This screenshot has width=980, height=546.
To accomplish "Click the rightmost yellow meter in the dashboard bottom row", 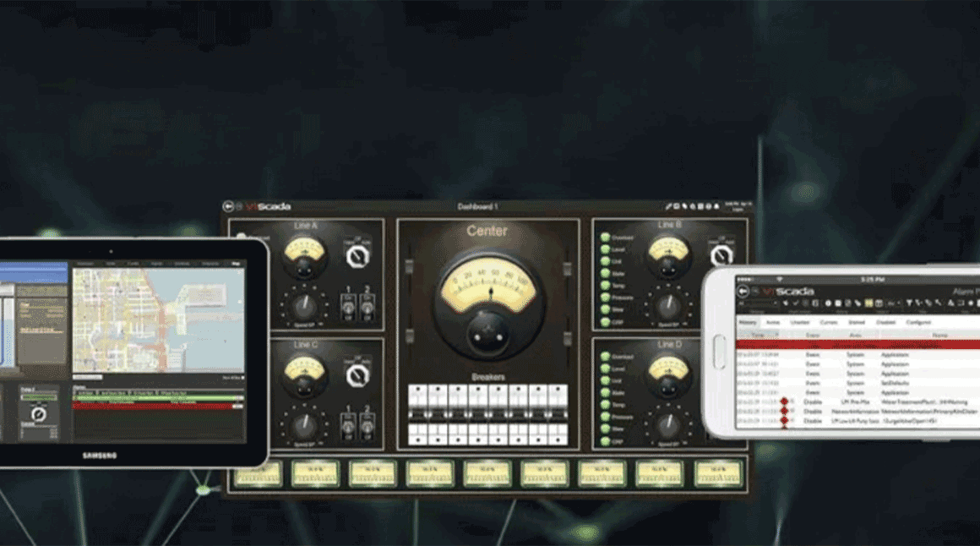I will click(717, 474).
